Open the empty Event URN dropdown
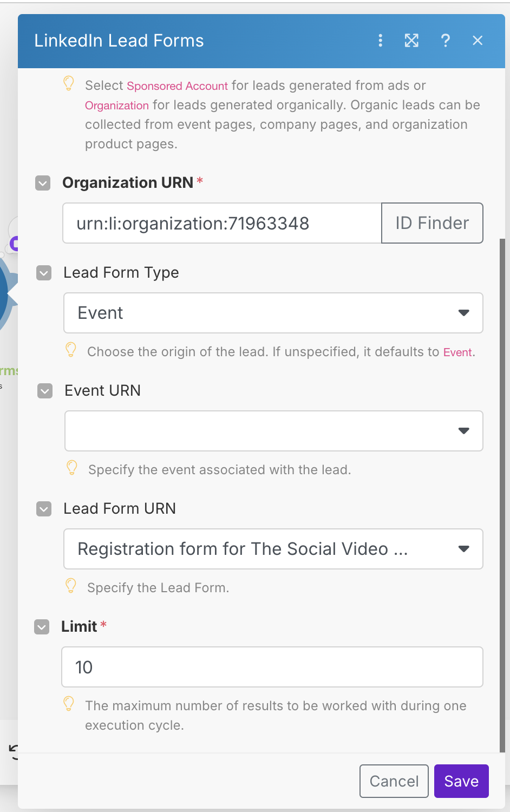This screenshot has height=812, width=510. [273, 431]
